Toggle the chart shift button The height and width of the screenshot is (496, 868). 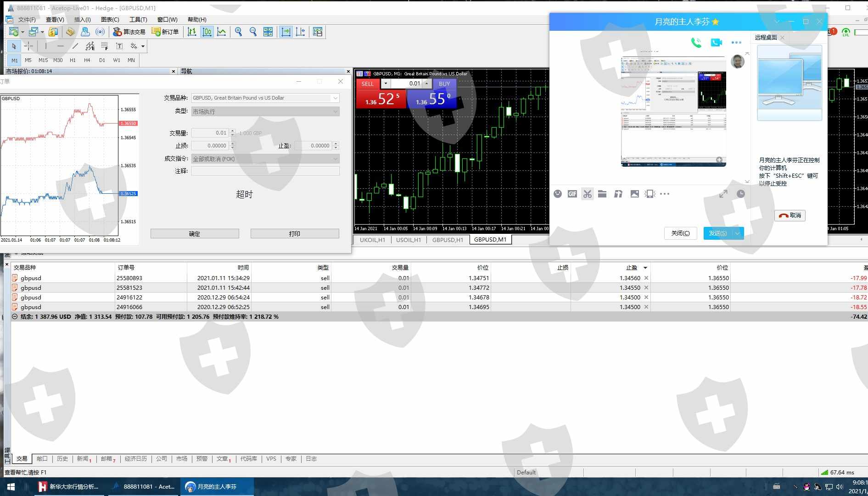coord(300,32)
